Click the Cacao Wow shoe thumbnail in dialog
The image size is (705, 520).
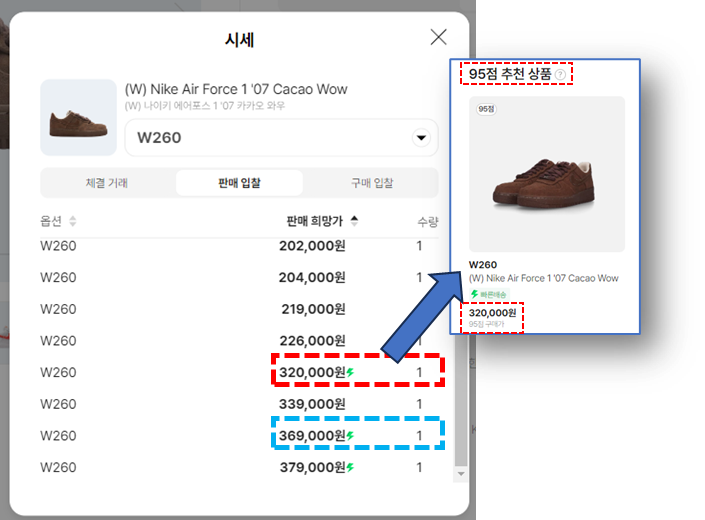(78, 118)
